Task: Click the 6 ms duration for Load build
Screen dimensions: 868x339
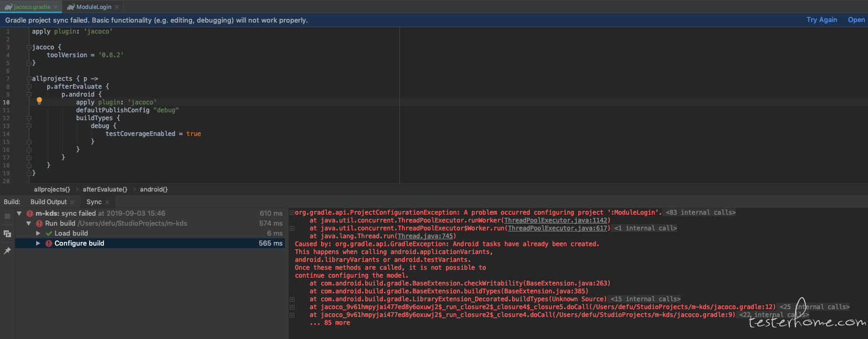Action: 275,234
